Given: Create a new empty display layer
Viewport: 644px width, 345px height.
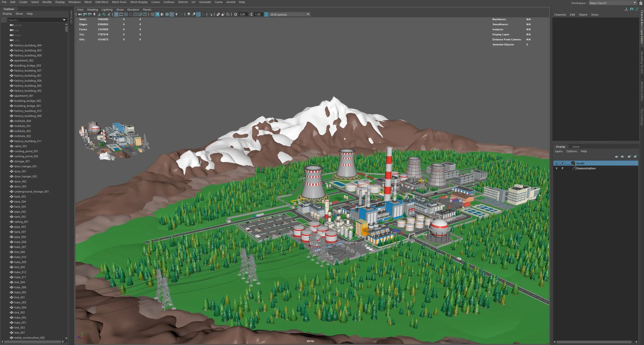Looking at the screenshot, I should (x=629, y=156).
